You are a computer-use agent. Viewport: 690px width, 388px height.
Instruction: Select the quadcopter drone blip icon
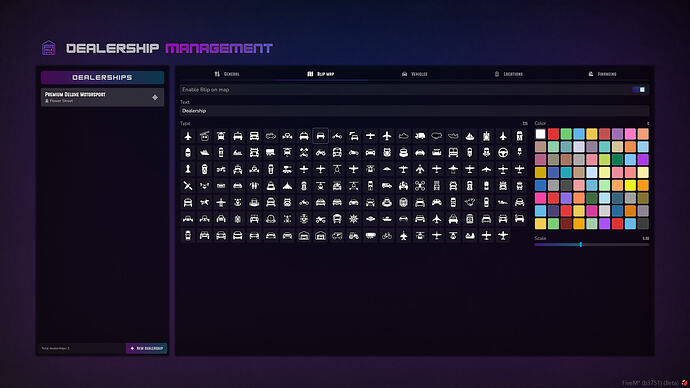(420, 186)
